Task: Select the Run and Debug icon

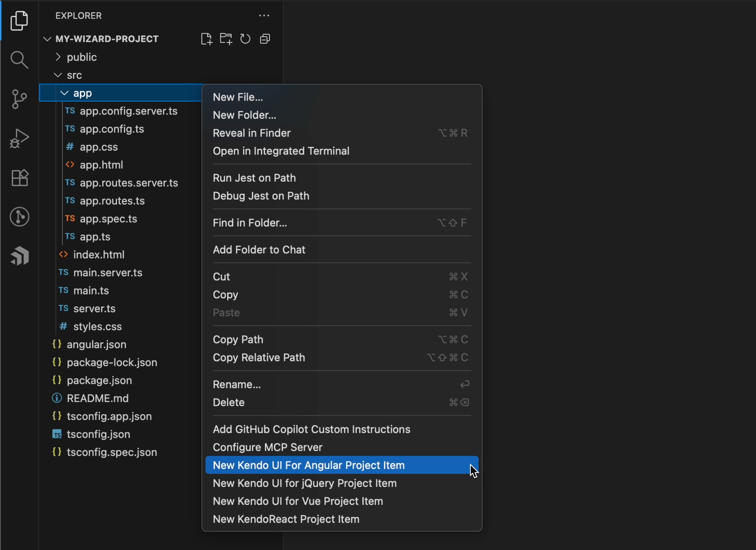Action: (x=19, y=138)
